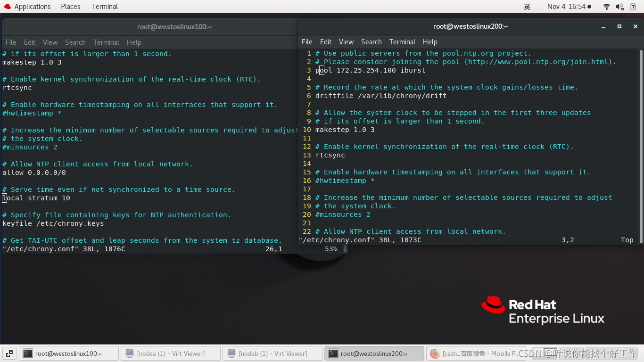Open Edit menu in westoslinux200 terminal
Screen dimensions: 644x362
(325, 42)
